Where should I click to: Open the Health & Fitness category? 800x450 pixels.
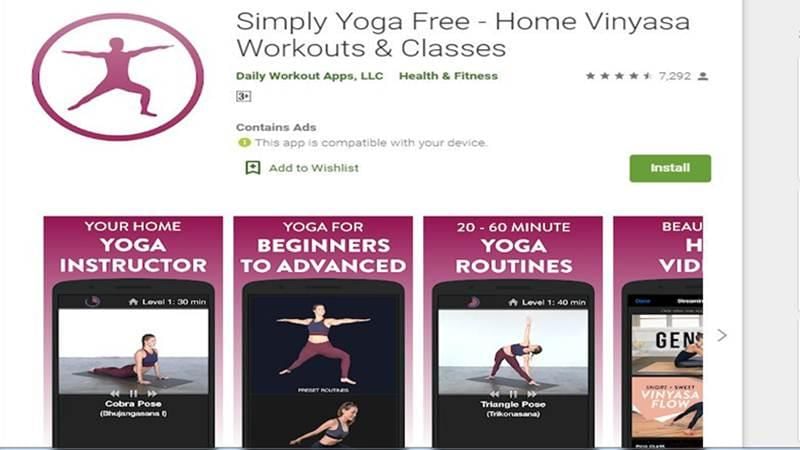(x=448, y=76)
